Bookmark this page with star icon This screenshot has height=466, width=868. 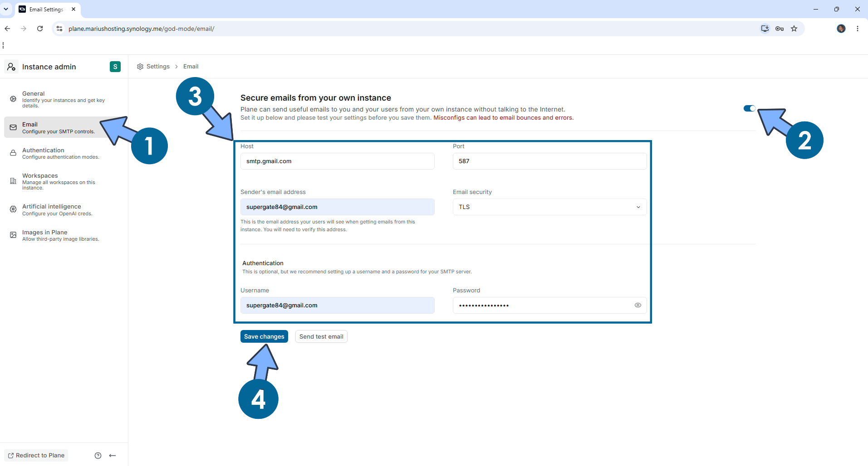pyautogui.click(x=794, y=29)
